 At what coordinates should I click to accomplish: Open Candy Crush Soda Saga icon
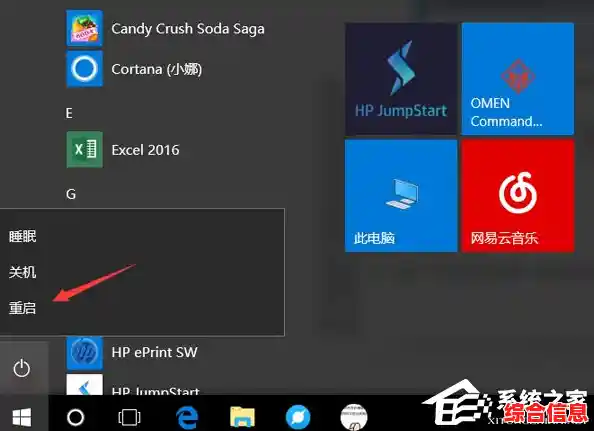[84, 28]
